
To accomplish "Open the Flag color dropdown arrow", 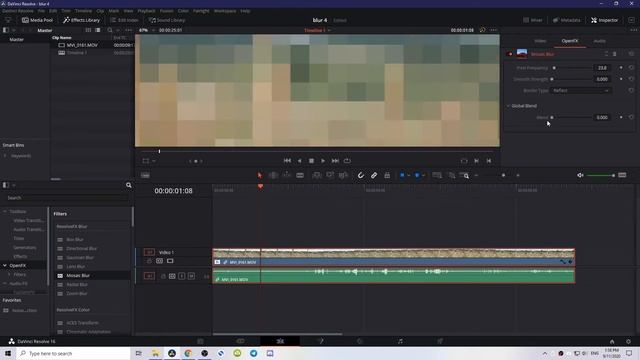I will (409, 176).
